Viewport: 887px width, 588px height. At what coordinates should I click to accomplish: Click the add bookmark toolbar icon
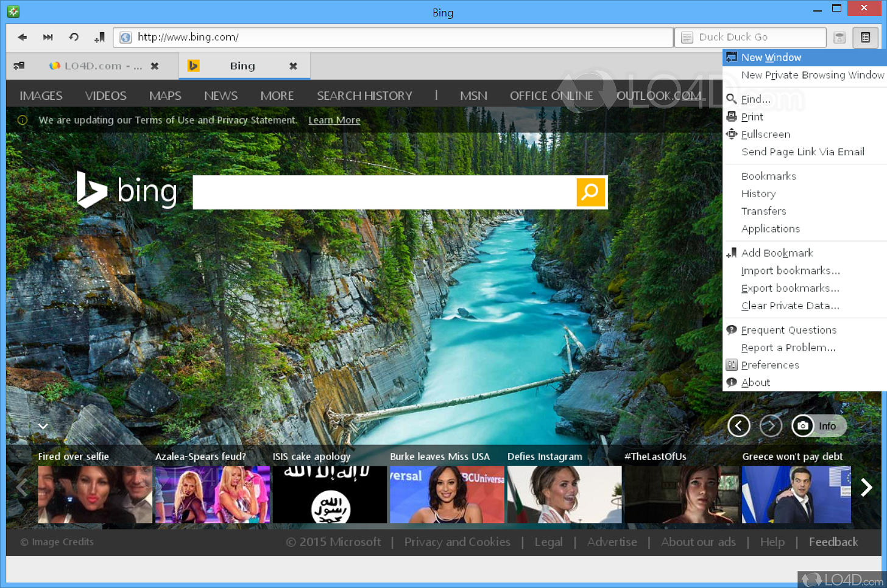pos(99,37)
